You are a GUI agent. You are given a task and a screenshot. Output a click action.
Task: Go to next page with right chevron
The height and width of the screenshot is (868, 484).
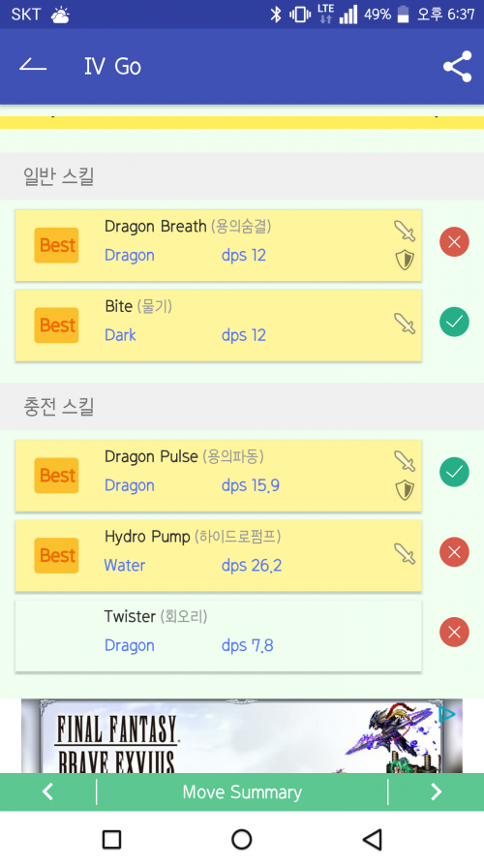436,791
